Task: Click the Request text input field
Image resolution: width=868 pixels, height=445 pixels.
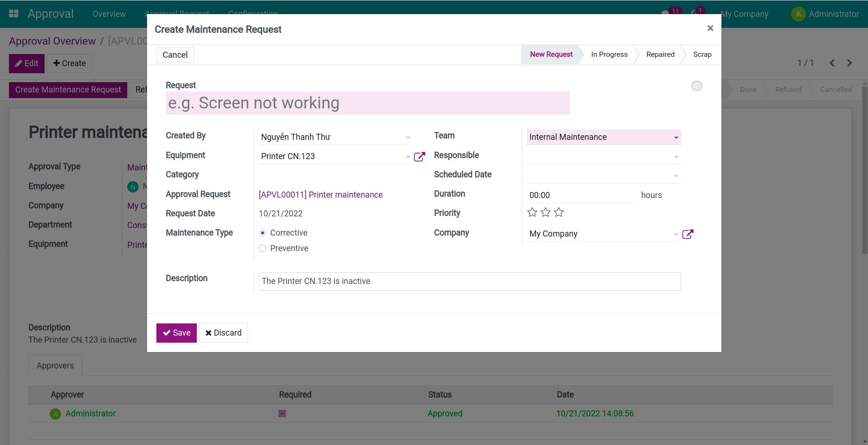Action: [x=367, y=102]
